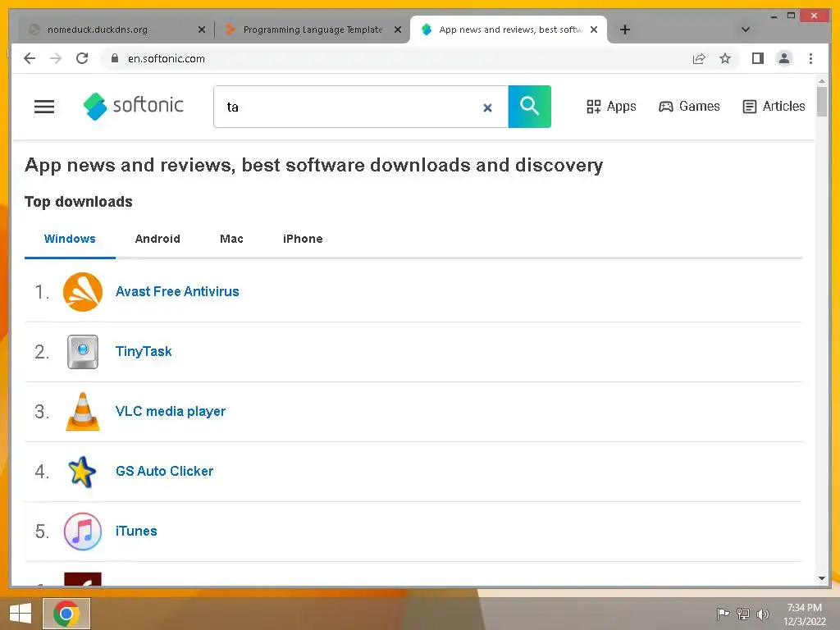Bookmark this page with the star icon
This screenshot has height=630, width=840.
(725, 58)
